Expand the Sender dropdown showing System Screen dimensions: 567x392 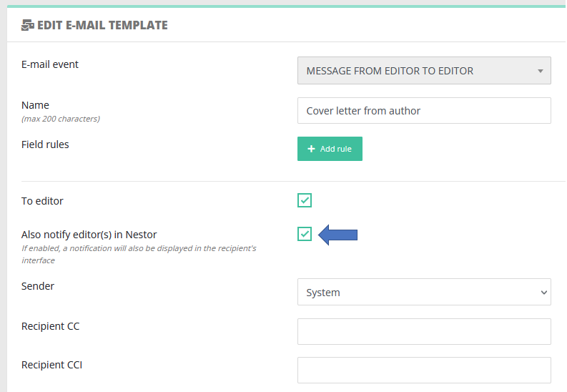(424, 292)
